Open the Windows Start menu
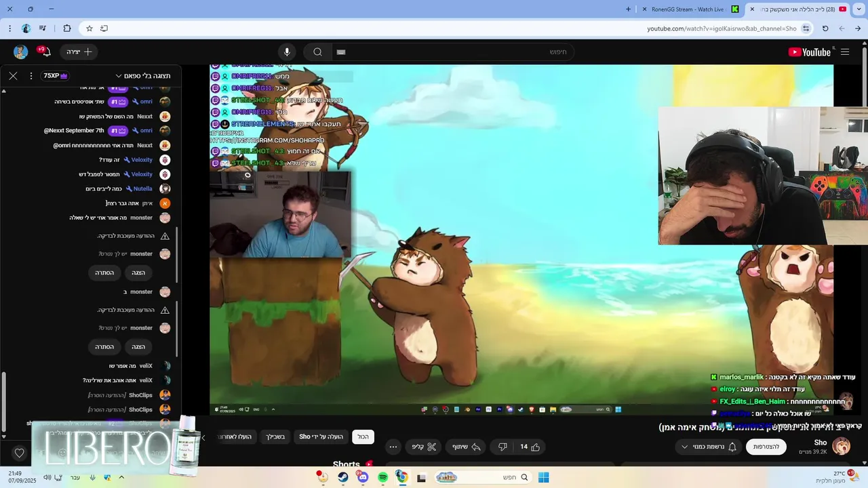 [543, 477]
